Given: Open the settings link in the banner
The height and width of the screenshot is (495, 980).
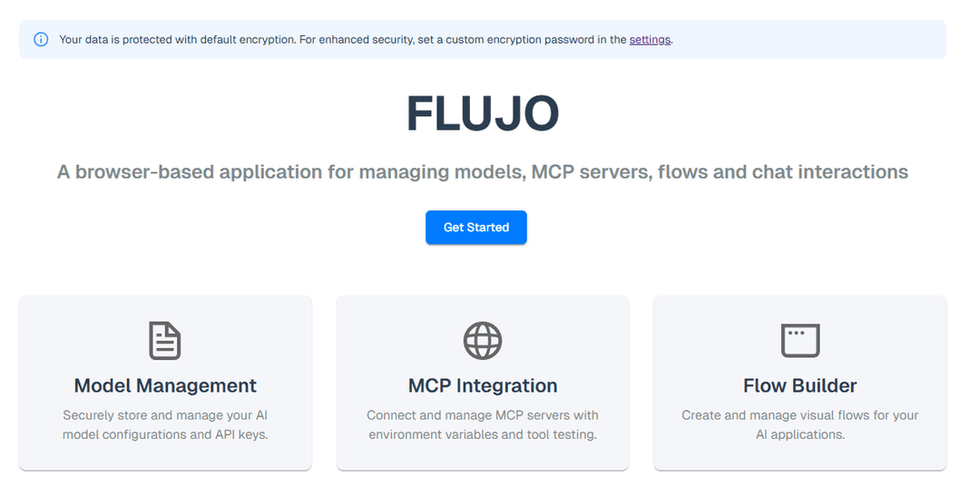Looking at the screenshot, I should tap(650, 39).
